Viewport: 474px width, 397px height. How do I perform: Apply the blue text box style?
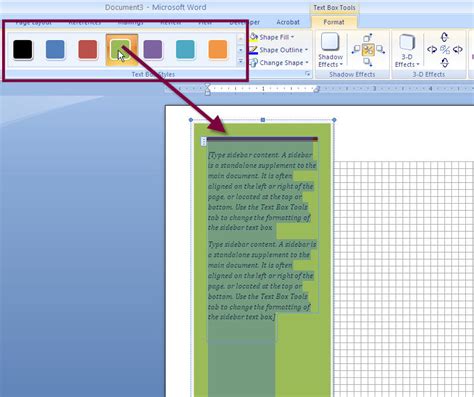(x=55, y=49)
